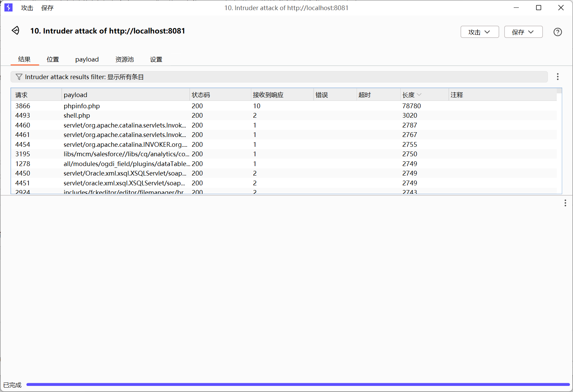Open the 攻击 menu in menu bar
Image resolution: width=573 pixels, height=392 pixels.
point(27,8)
